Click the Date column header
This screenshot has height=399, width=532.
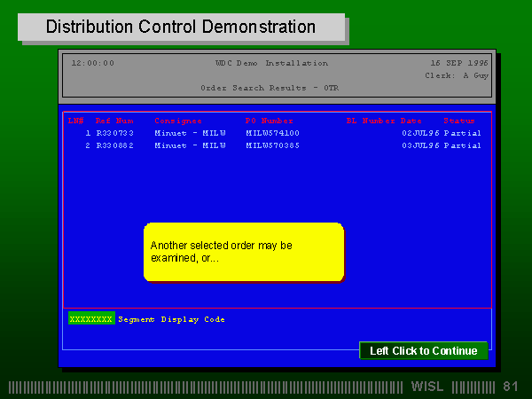coord(411,121)
